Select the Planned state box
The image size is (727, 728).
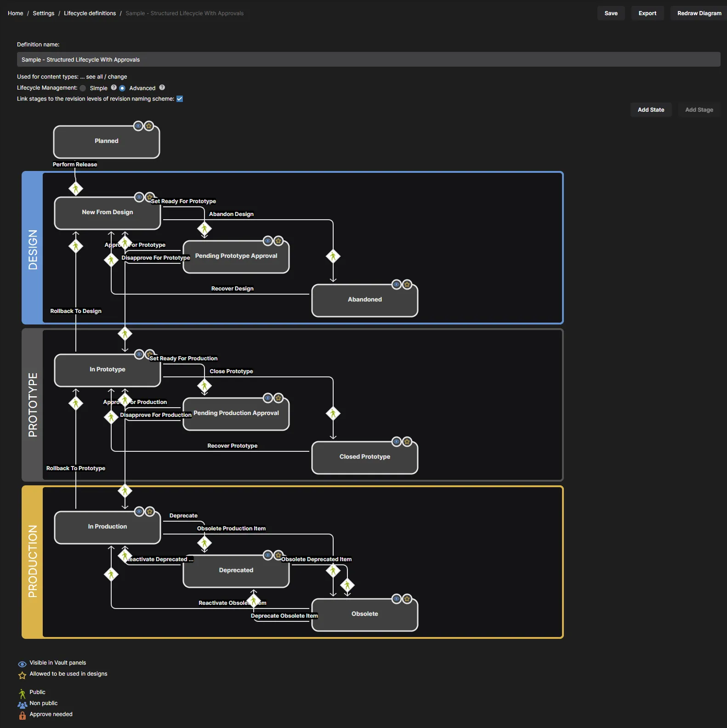click(107, 142)
